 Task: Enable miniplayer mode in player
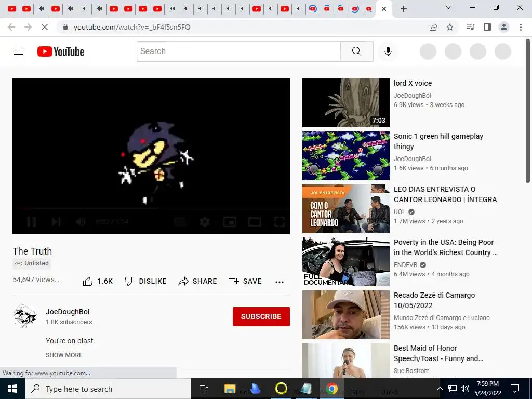coord(230,222)
